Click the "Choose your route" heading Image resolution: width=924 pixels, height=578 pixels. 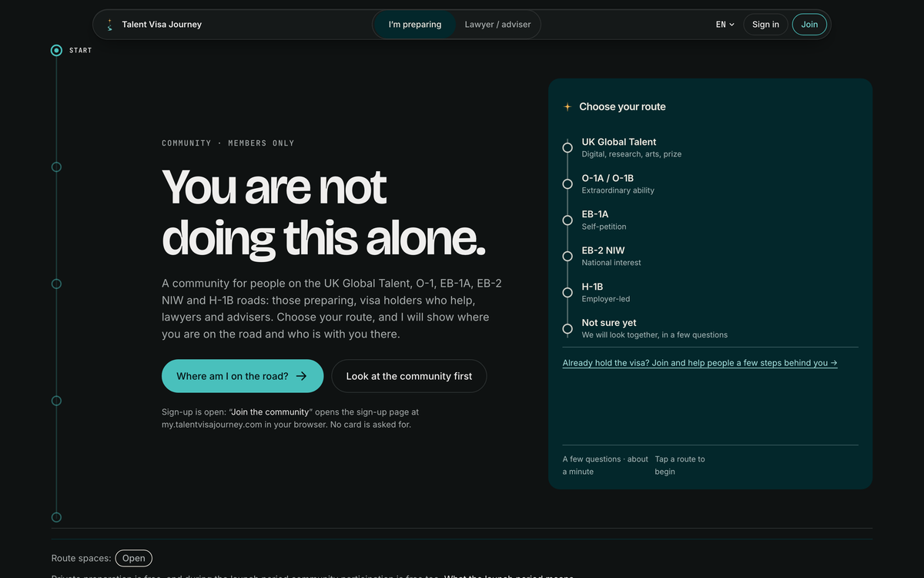(622, 107)
